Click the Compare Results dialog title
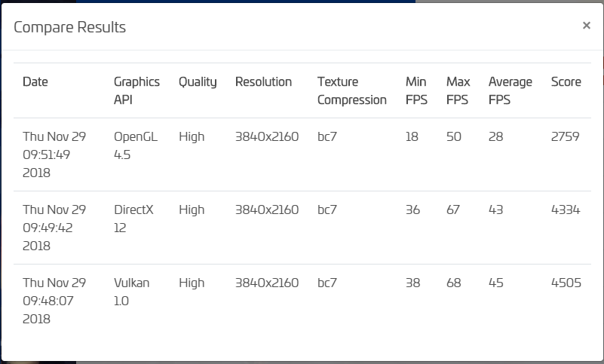Screen dimensions: 604x364 point(70,27)
